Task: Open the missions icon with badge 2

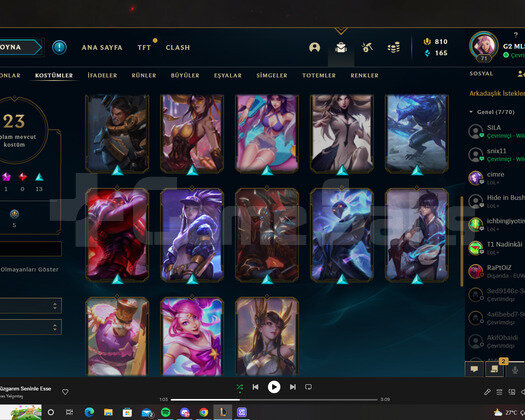Action: (495, 369)
